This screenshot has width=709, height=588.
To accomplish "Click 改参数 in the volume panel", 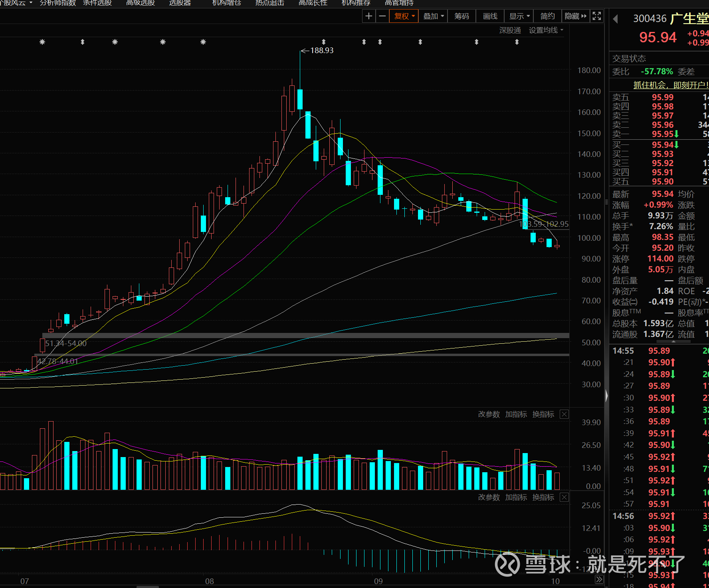I will tap(489, 414).
